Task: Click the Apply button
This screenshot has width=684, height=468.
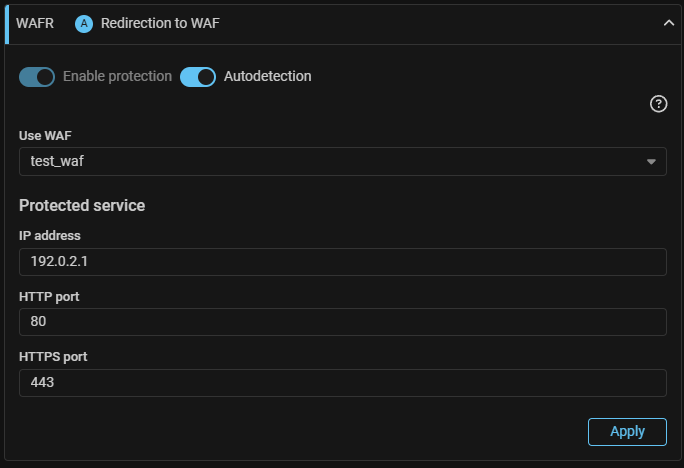Action: coord(627,432)
